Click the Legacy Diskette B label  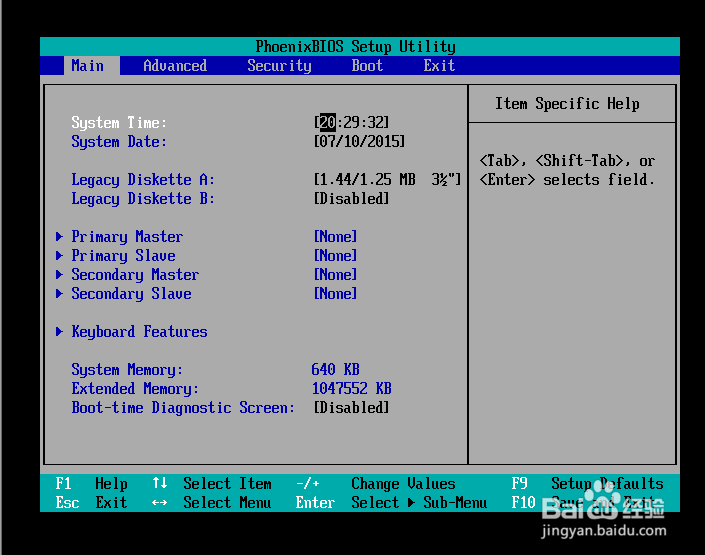[143, 198]
